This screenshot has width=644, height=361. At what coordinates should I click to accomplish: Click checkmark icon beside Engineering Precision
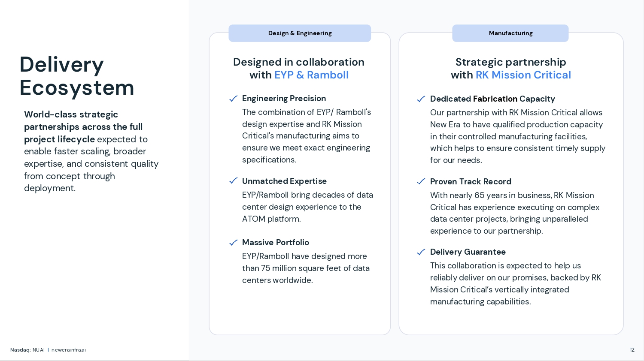pos(233,99)
